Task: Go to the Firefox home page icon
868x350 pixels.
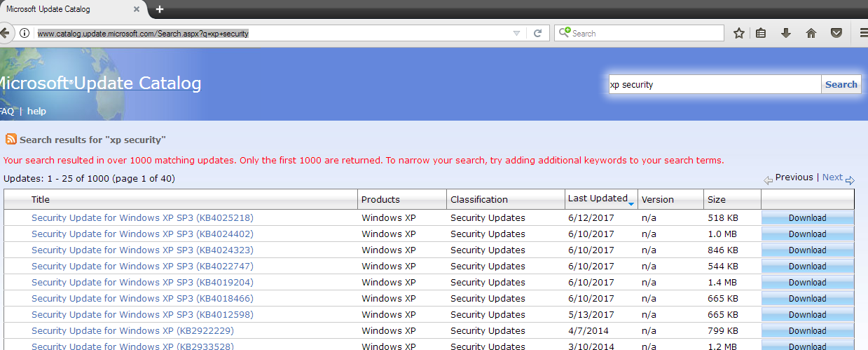Action: pyautogui.click(x=811, y=33)
